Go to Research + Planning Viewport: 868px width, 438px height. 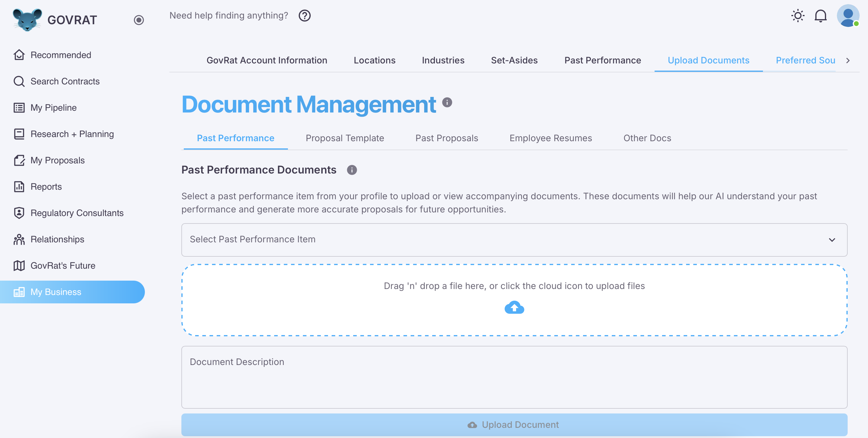click(72, 134)
